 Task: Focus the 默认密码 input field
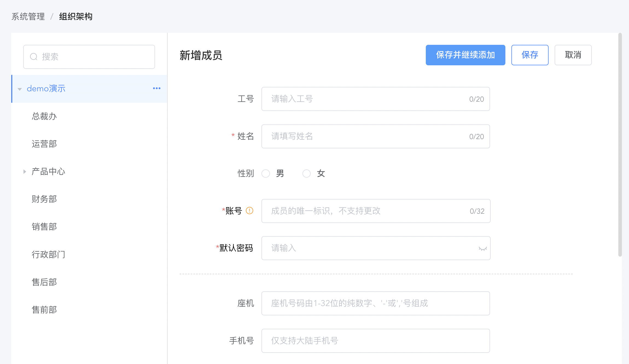376,248
